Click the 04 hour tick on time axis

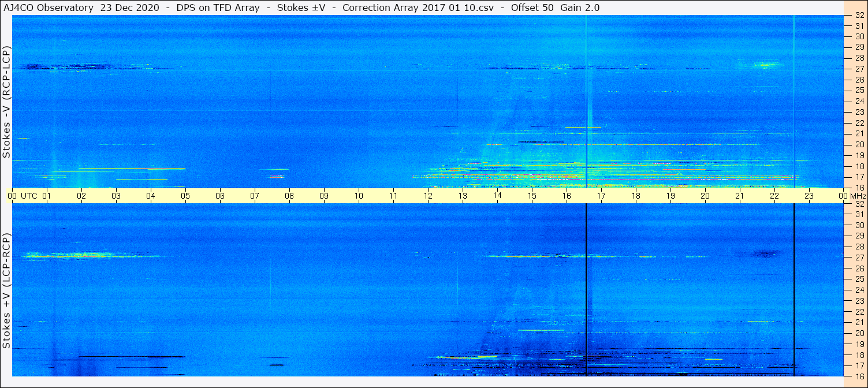coord(151,196)
